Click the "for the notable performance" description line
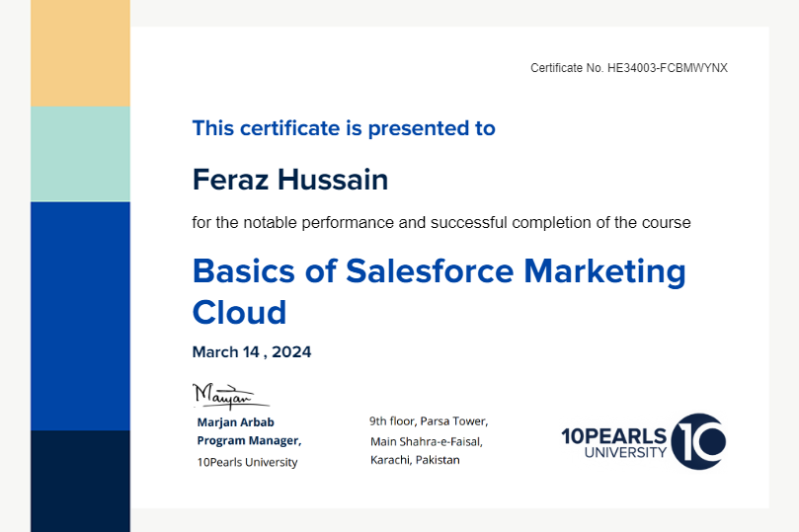 [440, 223]
